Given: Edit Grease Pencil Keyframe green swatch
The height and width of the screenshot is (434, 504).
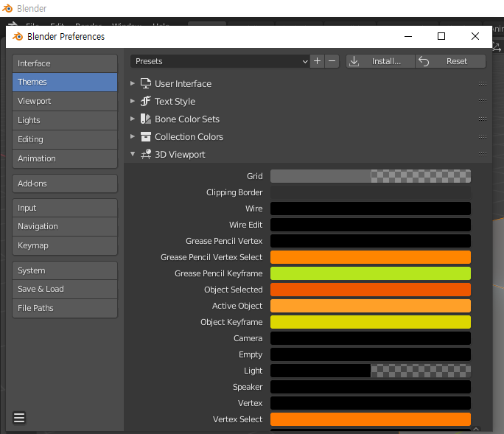Looking at the screenshot, I should point(371,273).
